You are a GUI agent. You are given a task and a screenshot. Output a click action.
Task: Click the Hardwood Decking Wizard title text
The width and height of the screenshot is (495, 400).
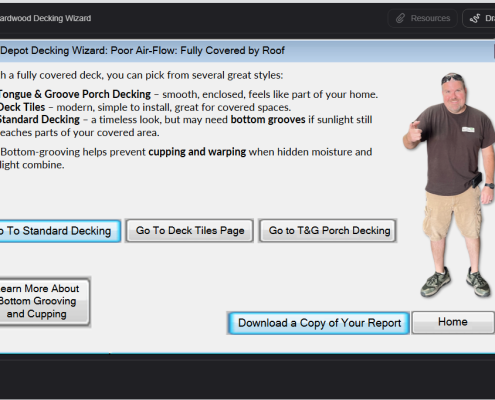(45, 18)
